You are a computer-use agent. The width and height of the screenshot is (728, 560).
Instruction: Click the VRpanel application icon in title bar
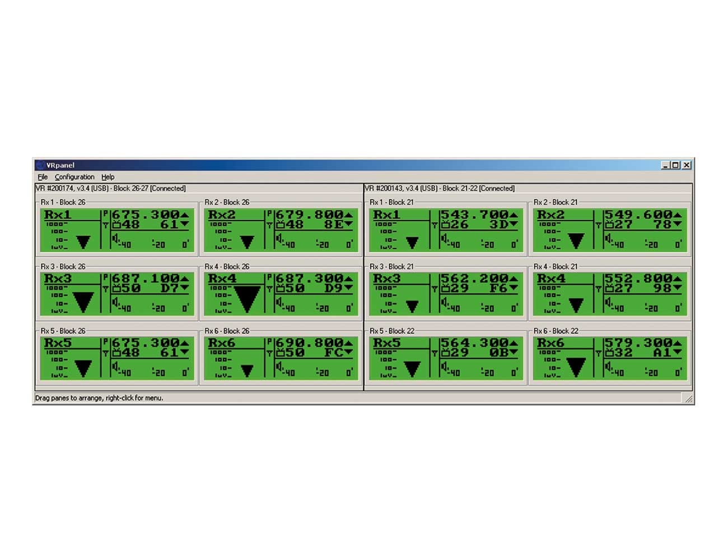[40, 165]
